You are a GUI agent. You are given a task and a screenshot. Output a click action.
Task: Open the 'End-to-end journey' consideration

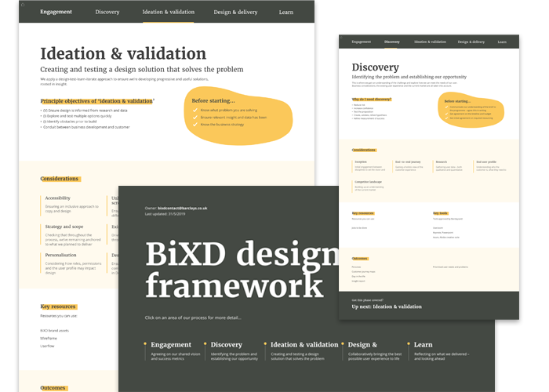[409, 166]
